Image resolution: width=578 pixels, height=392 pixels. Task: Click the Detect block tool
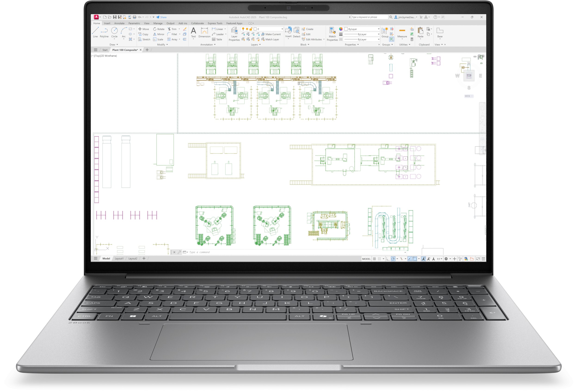tap(296, 32)
